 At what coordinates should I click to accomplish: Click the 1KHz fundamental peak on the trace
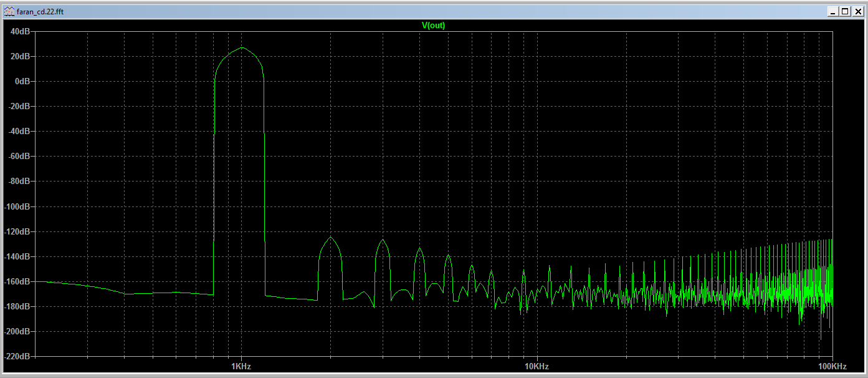pyautogui.click(x=242, y=47)
